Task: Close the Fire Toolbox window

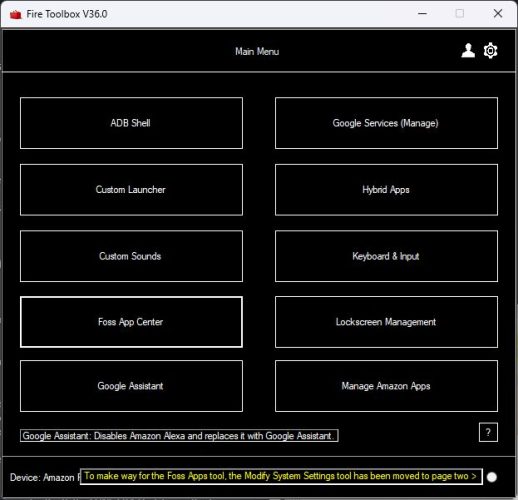Action: coord(498,14)
